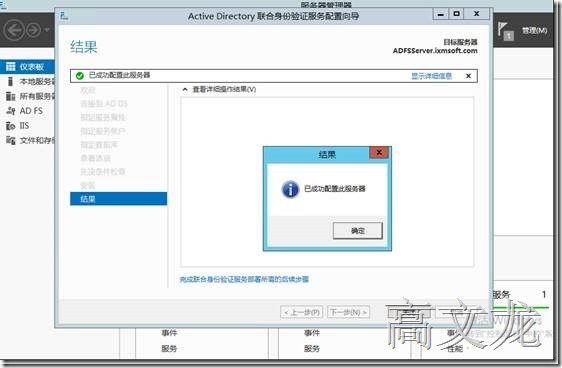
Task: Select the 连接到 AD DS wizard step
Action: 104,104
